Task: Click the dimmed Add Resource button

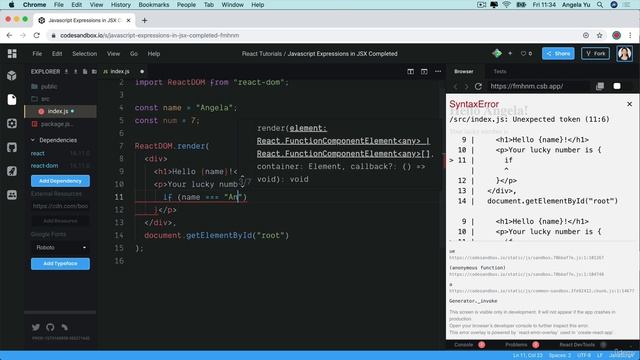Action: pos(60,221)
